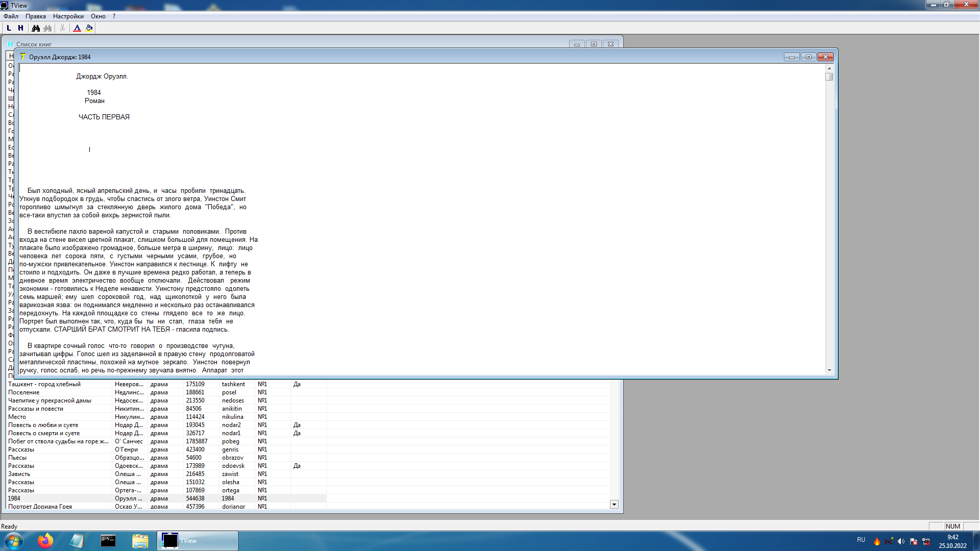
Task: Open the file explorer taskbar icon
Action: [140, 540]
